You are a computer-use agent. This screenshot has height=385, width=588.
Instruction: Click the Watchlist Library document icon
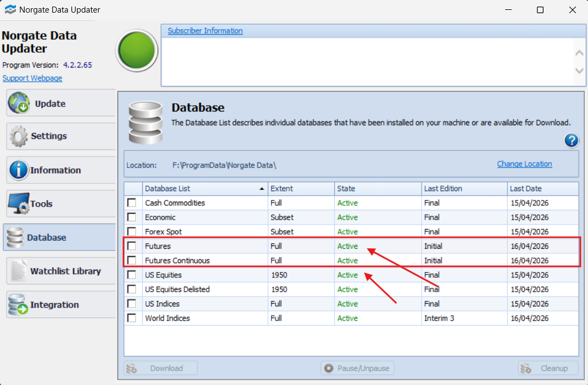click(x=18, y=271)
